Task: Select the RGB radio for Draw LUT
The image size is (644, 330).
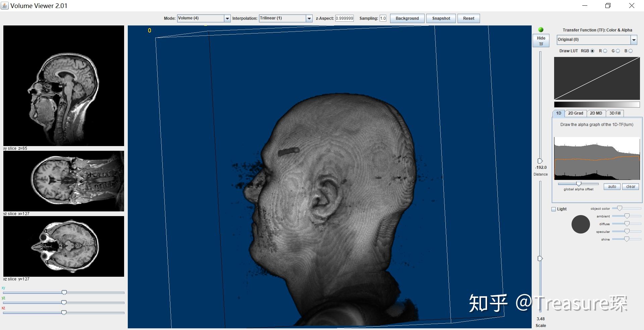Action: [592, 51]
